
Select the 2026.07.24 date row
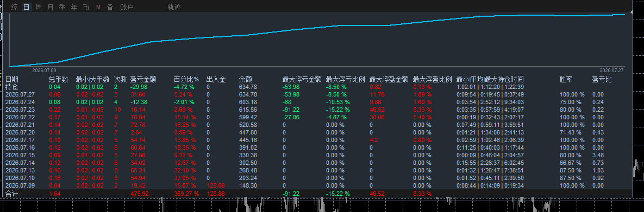tap(20, 102)
